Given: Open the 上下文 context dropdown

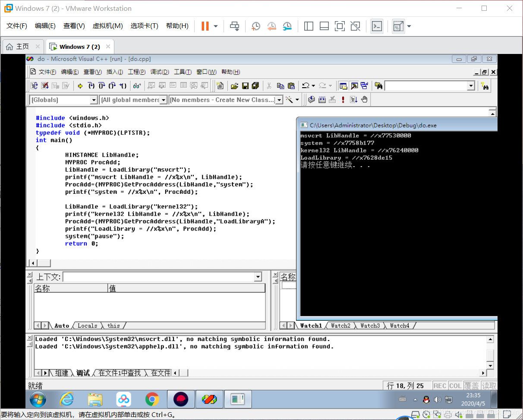Looking at the screenshot, I should (x=258, y=277).
